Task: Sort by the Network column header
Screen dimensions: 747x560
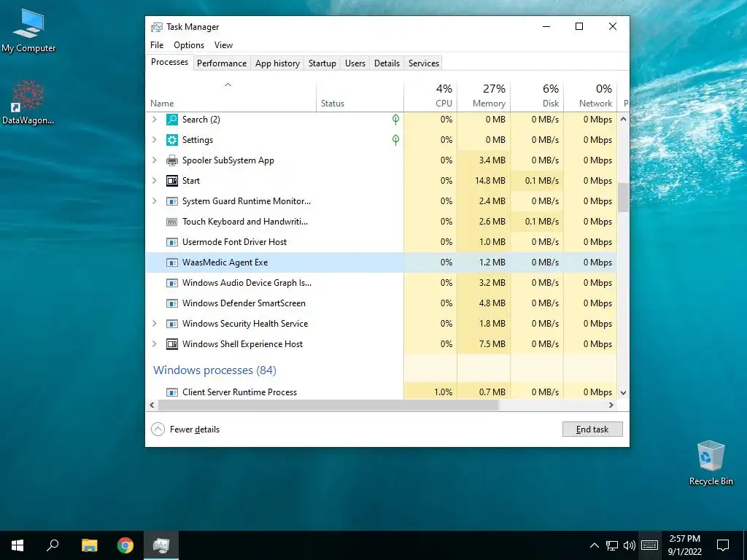Action: pyautogui.click(x=590, y=97)
